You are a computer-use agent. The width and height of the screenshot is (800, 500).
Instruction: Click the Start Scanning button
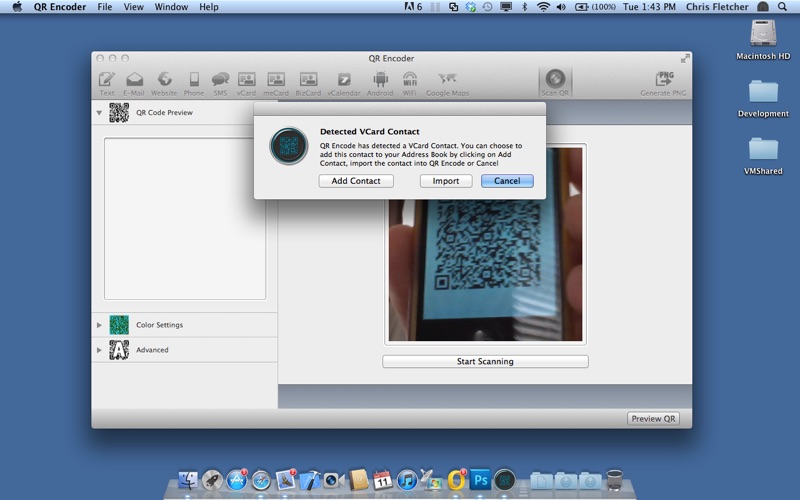pos(485,361)
